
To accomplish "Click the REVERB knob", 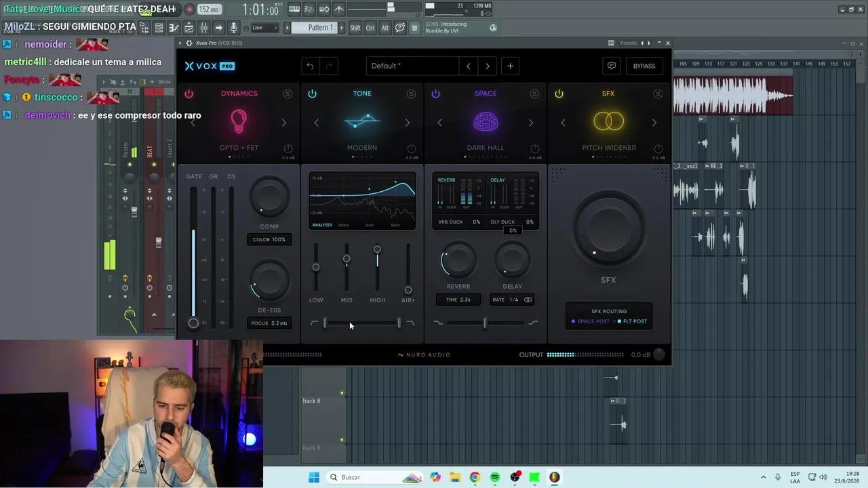I will 458,260.
